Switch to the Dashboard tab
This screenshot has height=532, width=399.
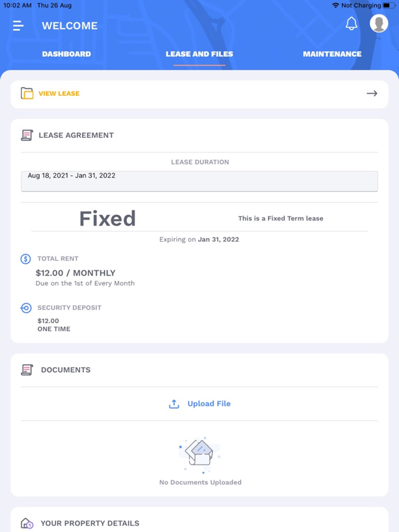pyautogui.click(x=66, y=54)
